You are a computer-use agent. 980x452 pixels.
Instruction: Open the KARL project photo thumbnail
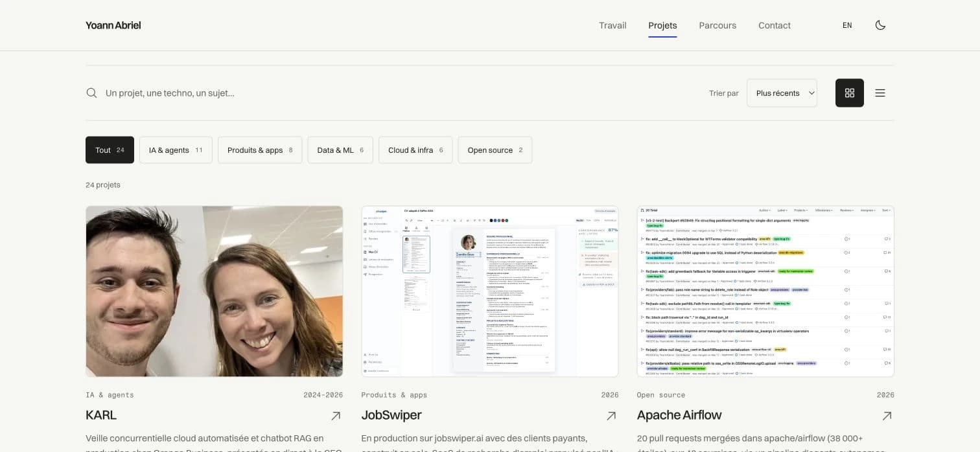pos(215,291)
